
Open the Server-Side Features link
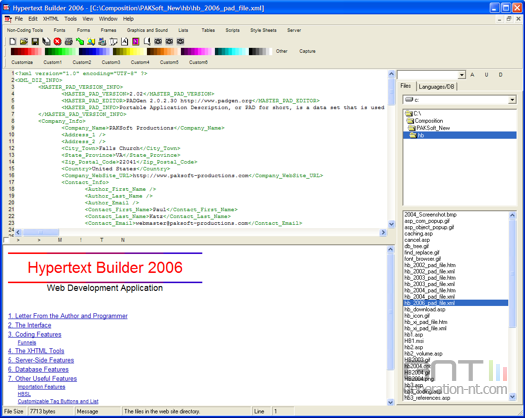pyautogui.click(x=41, y=360)
